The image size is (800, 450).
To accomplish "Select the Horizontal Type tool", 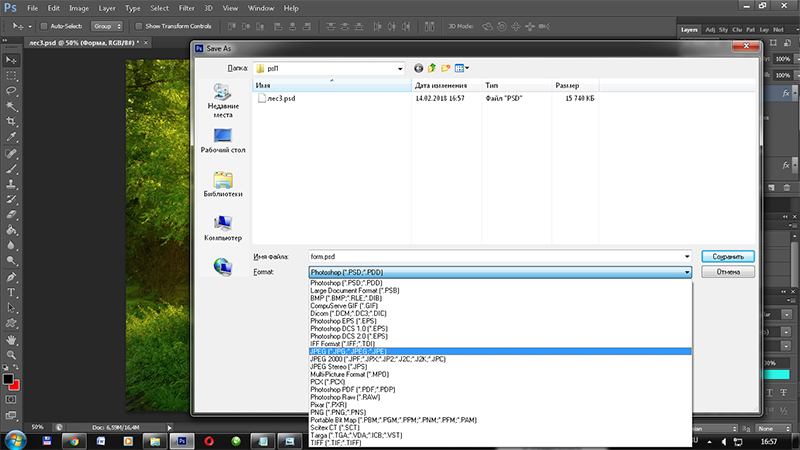I will point(11,293).
